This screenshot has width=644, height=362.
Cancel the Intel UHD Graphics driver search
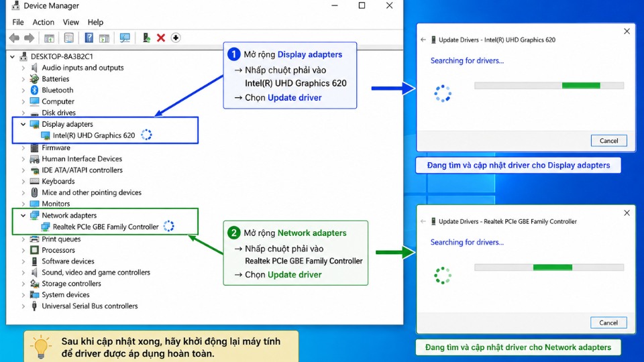click(x=608, y=141)
